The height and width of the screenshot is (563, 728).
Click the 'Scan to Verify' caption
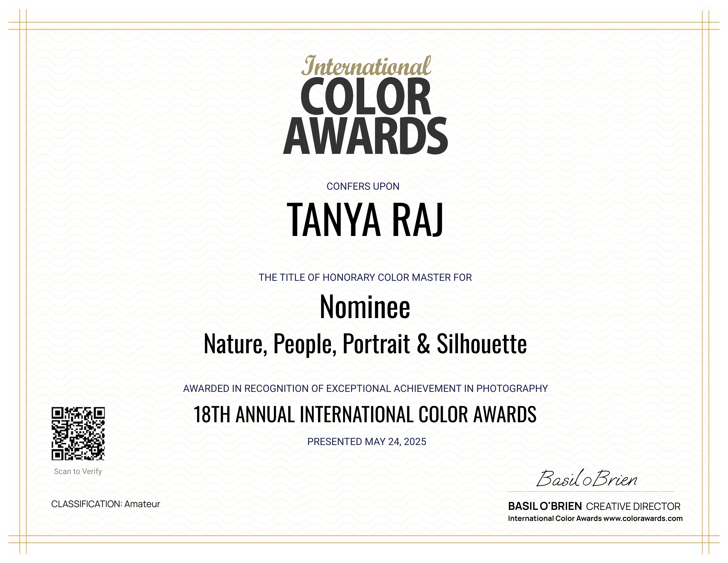[78, 471]
